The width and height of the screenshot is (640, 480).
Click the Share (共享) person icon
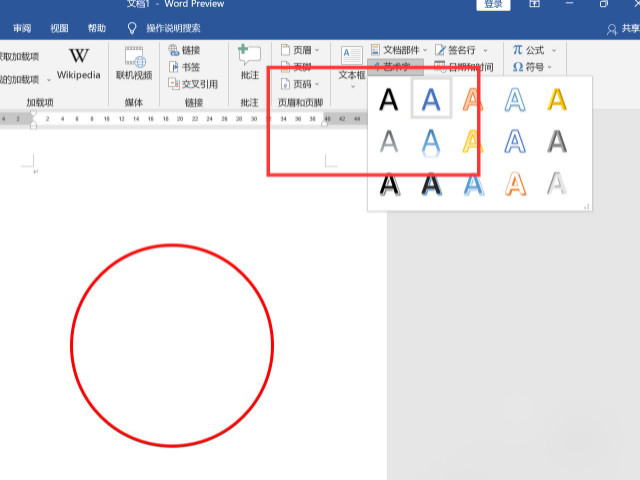pos(611,29)
